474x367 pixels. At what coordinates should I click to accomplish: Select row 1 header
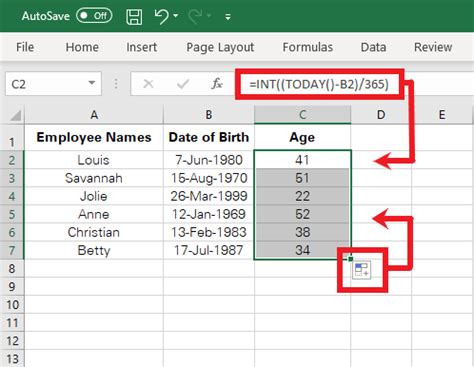(x=12, y=138)
